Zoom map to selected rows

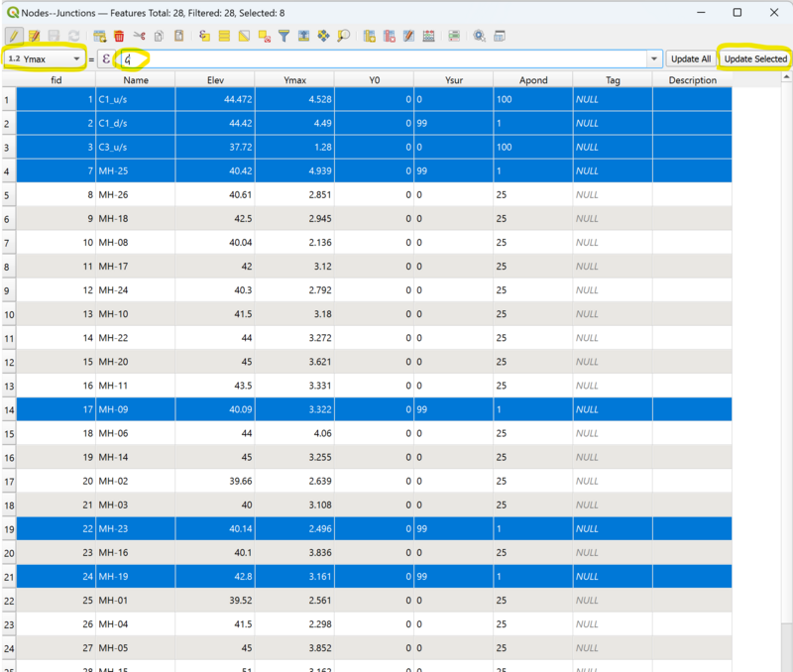pos(344,36)
